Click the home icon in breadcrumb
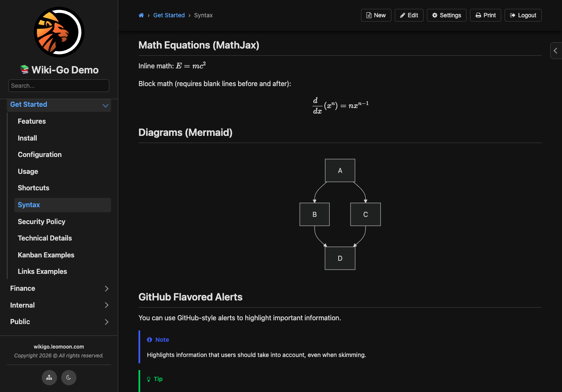The width and height of the screenshot is (562, 392). [x=141, y=15]
